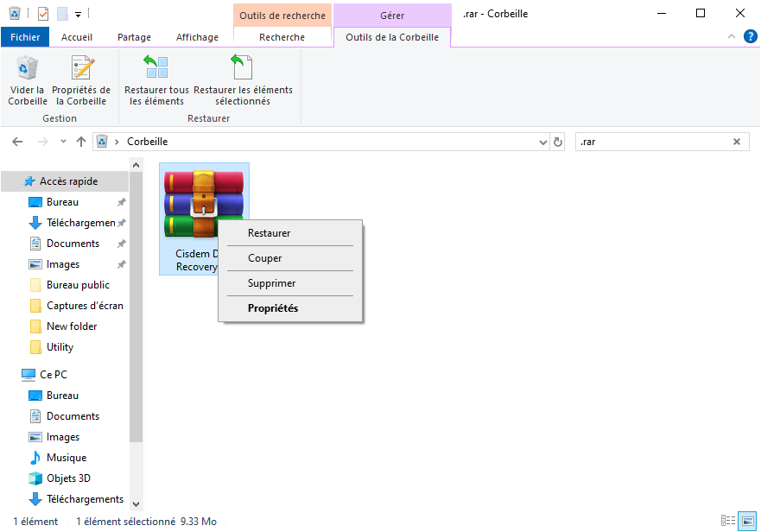Expand the address bar path chevron
The image size is (761, 532).
[117, 142]
